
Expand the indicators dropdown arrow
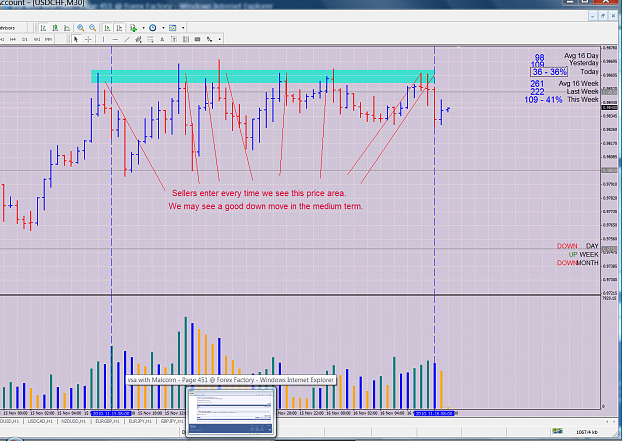143,28
